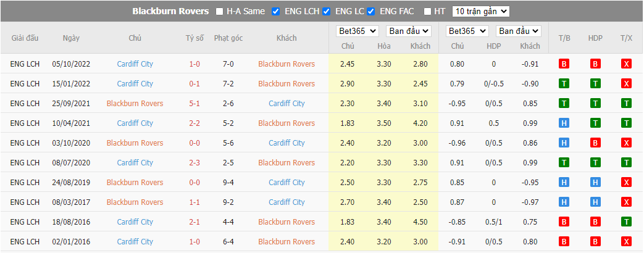Open the '10 trận gần' dropdown
644x253 pixels.
tap(480, 12)
